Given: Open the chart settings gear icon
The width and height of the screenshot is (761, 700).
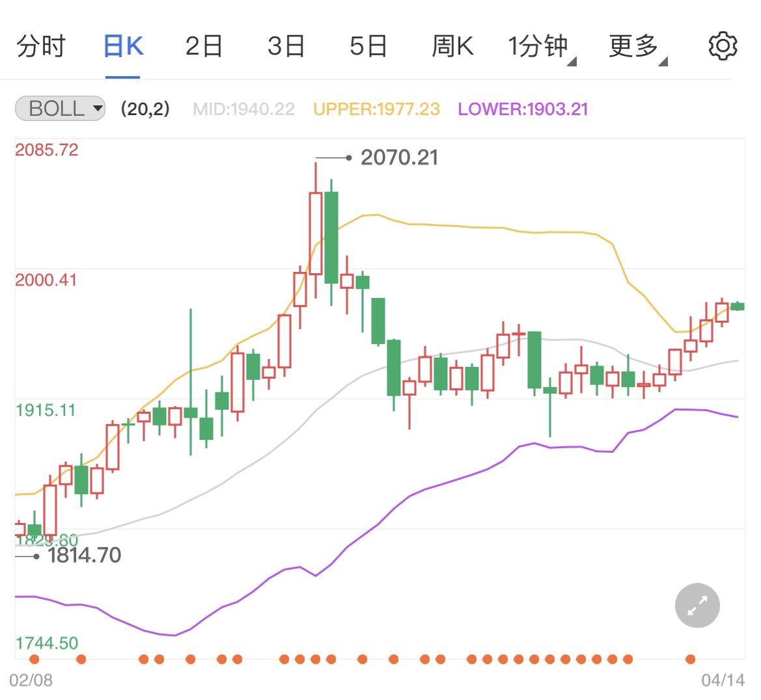Looking at the screenshot, I should (x=723, y=46).
